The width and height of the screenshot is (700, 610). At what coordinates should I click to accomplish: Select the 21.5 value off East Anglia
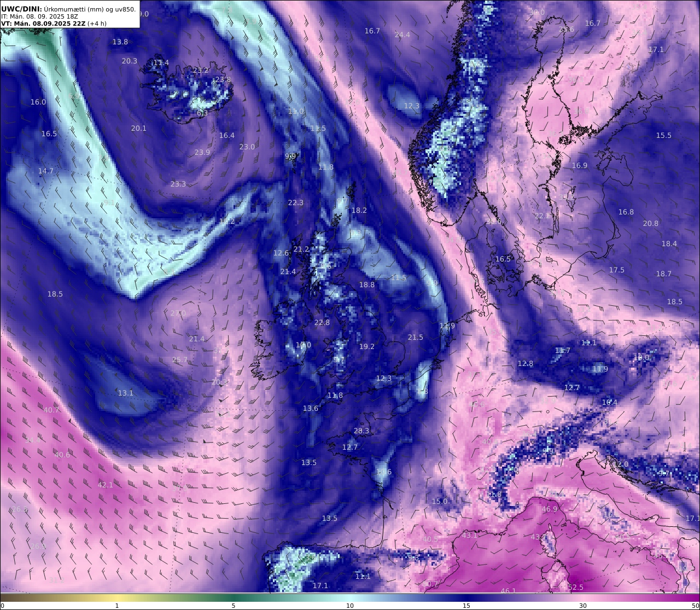point(416,338)
